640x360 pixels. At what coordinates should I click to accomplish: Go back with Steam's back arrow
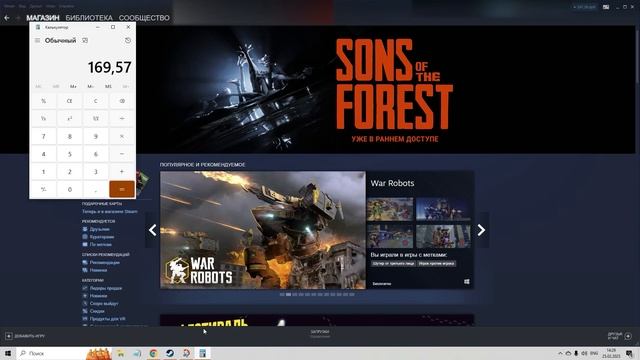pyautogui.click(x=7, y=18)
